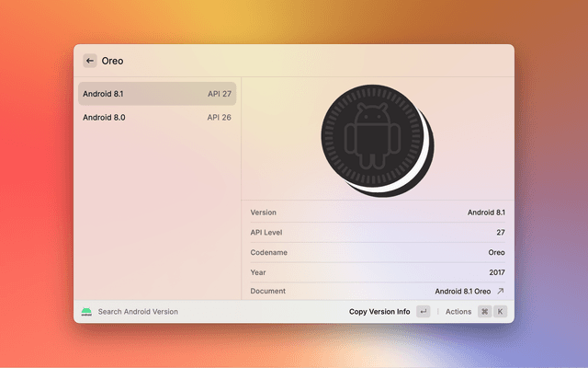Click the external link arrow in Document row
The image size is (588, 368).
501,291
